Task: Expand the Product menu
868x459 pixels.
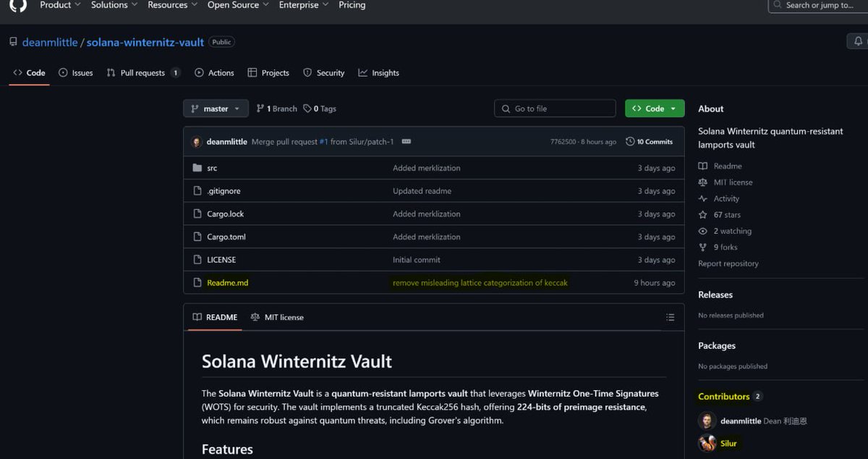Action: 60,5
